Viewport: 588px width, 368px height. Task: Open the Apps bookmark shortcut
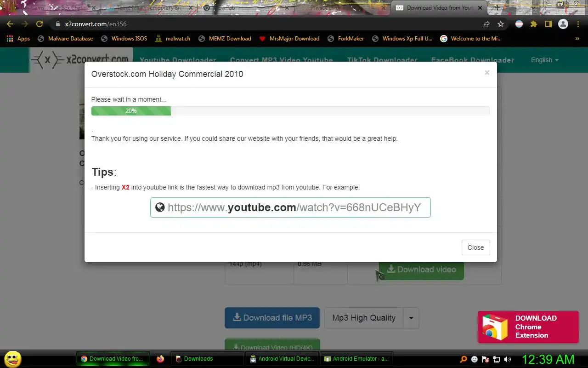tap(18, 39)
